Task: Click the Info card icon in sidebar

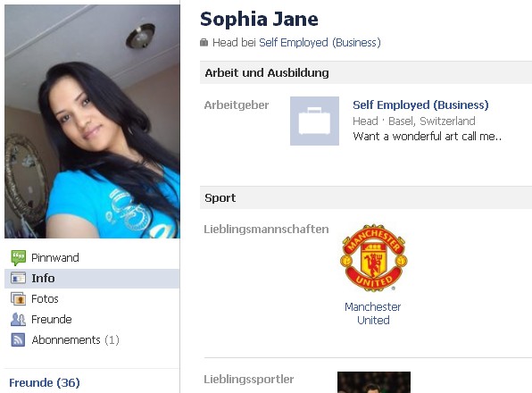Action: [x=19, y=279]
